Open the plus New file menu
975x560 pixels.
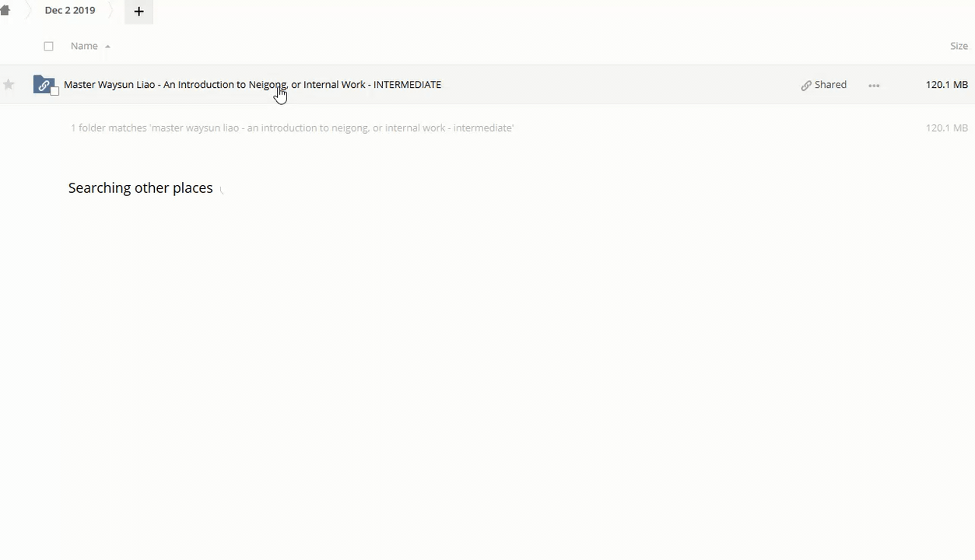(139, 12)
